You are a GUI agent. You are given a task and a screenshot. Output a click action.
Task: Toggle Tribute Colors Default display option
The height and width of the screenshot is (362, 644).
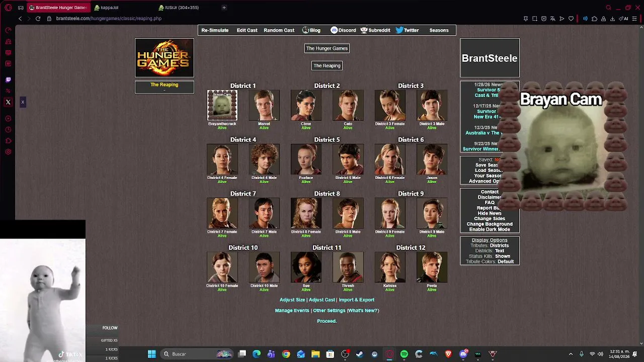click(x=490, y=261)
